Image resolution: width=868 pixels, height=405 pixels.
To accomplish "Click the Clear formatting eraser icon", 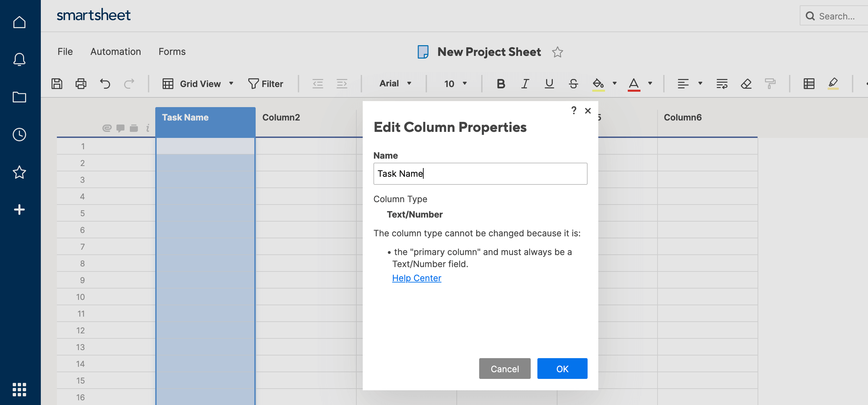I will point(746,84).
